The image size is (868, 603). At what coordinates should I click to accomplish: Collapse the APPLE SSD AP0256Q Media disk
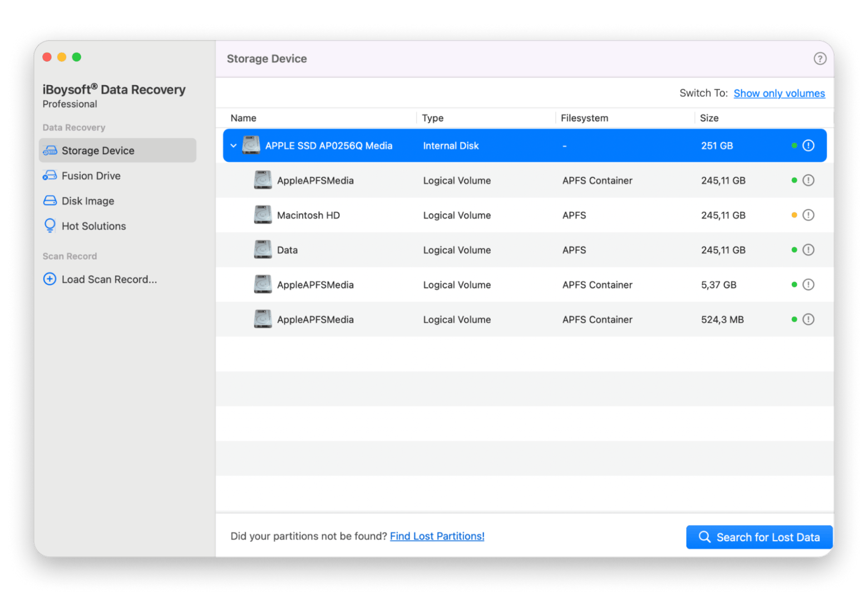(234, 146)
